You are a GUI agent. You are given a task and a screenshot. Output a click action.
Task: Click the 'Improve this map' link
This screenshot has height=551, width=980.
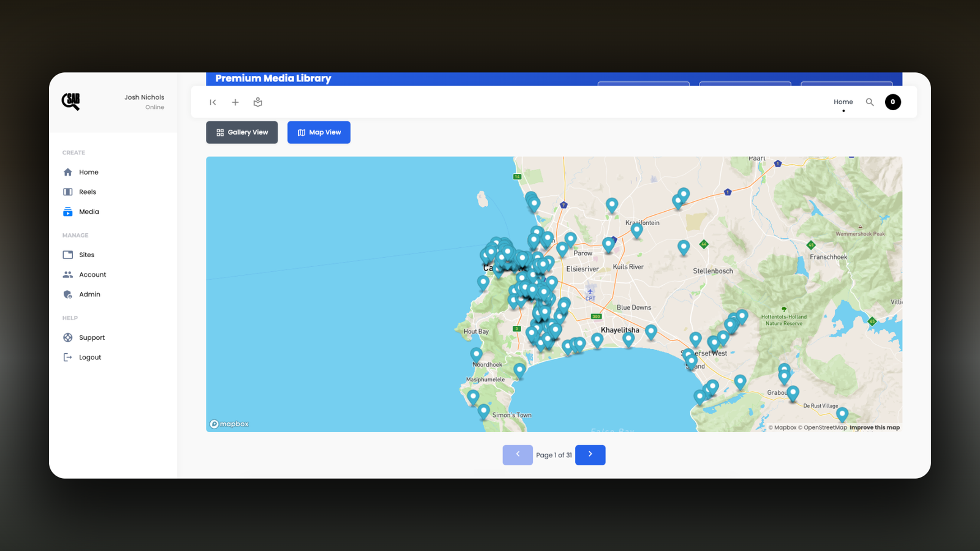pos(875,427)
